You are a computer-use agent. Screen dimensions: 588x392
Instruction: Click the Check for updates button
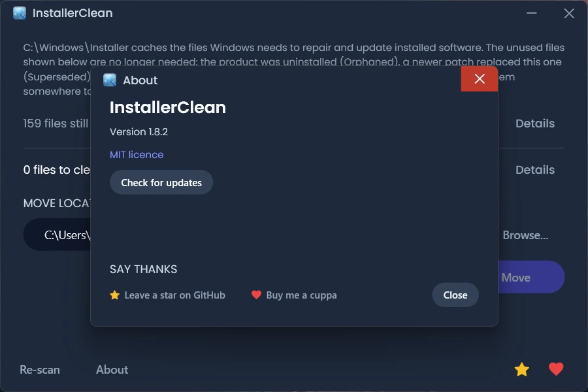161,182
